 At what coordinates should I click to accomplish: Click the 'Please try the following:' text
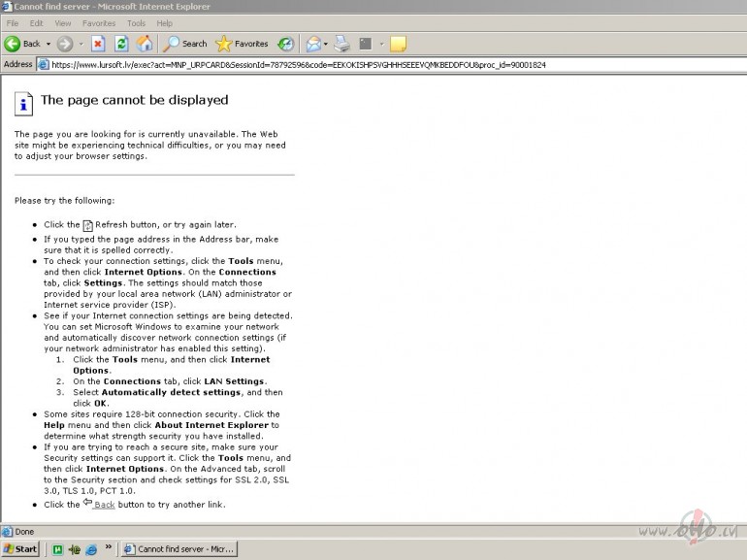[64, 201]
